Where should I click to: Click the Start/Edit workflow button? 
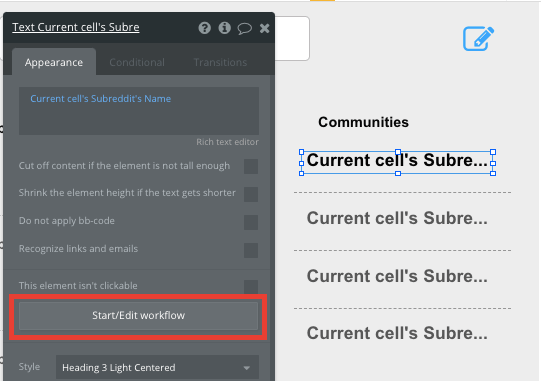138,316
